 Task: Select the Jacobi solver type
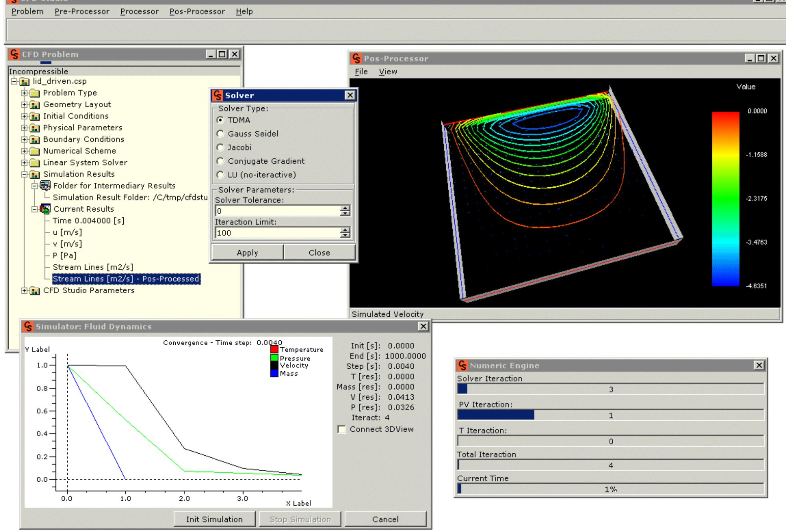click(x=220, y=147)
